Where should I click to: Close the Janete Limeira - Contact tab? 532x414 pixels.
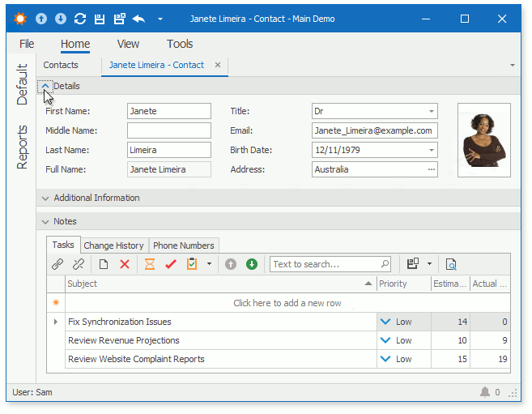point(218,65)
